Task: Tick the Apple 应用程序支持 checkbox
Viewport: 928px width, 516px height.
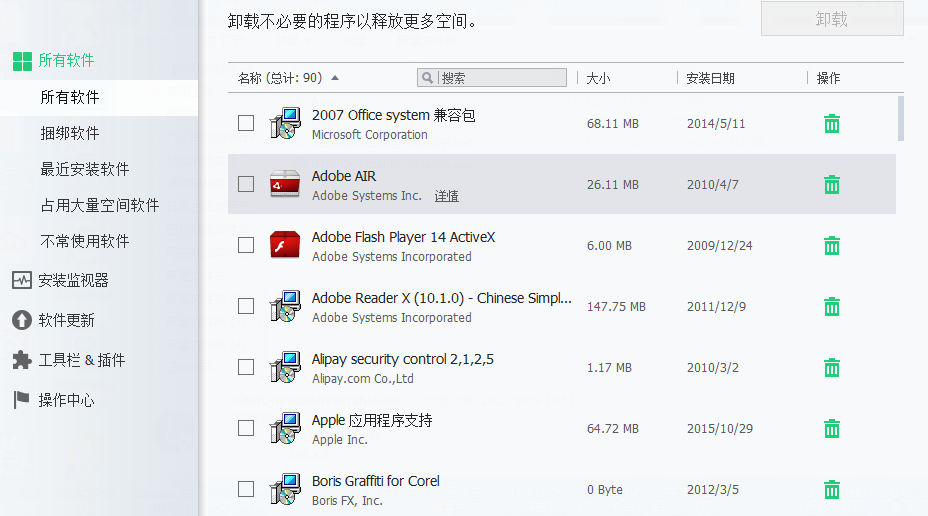Action: point(246,428)
